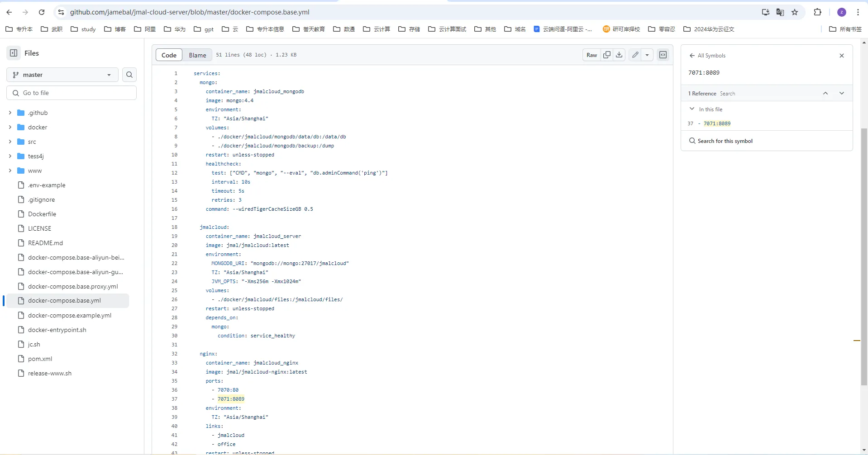Screen dimensions: 868x455
Task: Go back to All Symbols
Action: (707, 56)
